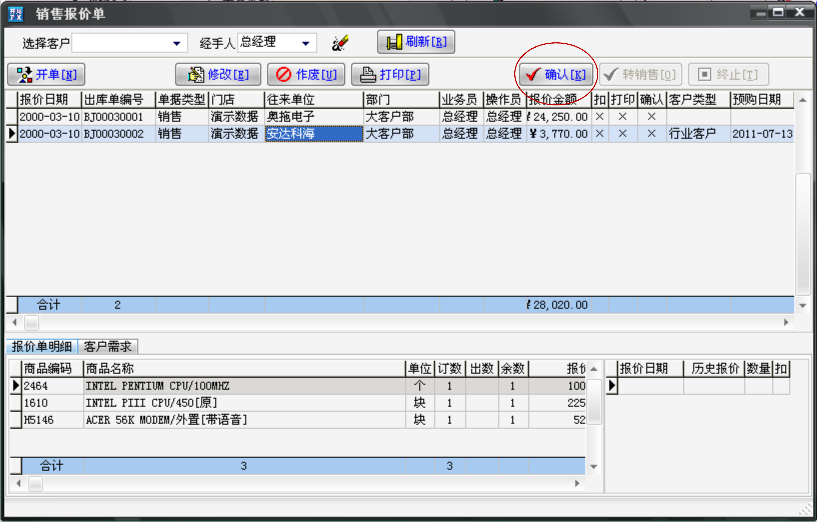Click the 作废[U] void button
Image resolution: width=817 pixels, height=522 pixels.
pyautogui.click(x=306, y=74)
